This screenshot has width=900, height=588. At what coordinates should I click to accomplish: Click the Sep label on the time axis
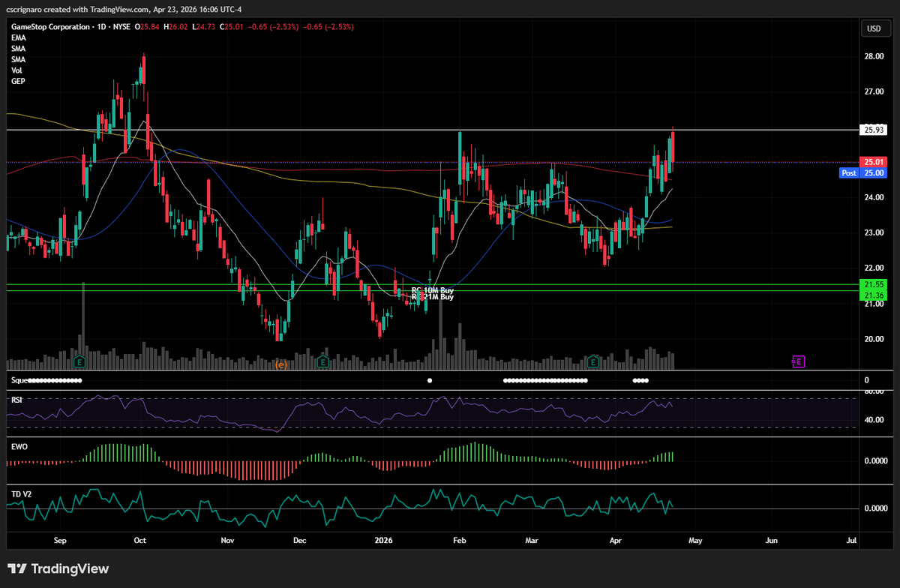coord(61,540)
